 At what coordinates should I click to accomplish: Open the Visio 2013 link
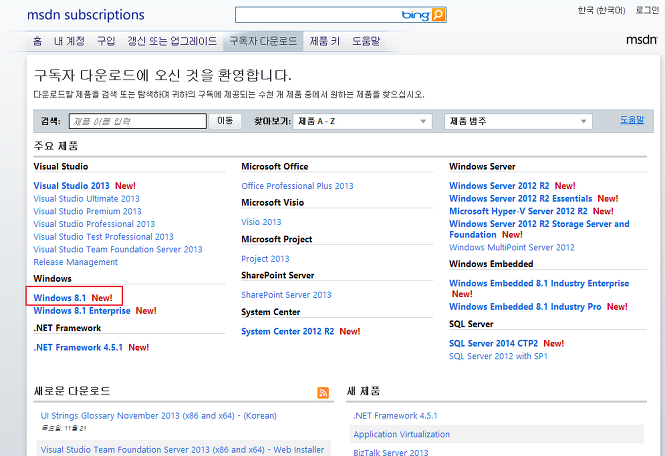click(261, 222)
